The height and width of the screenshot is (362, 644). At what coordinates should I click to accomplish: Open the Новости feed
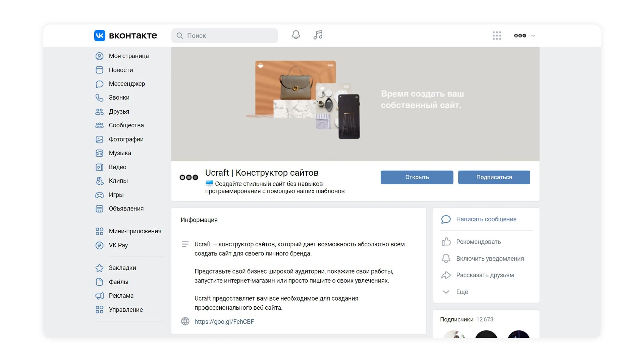(121, 70)
